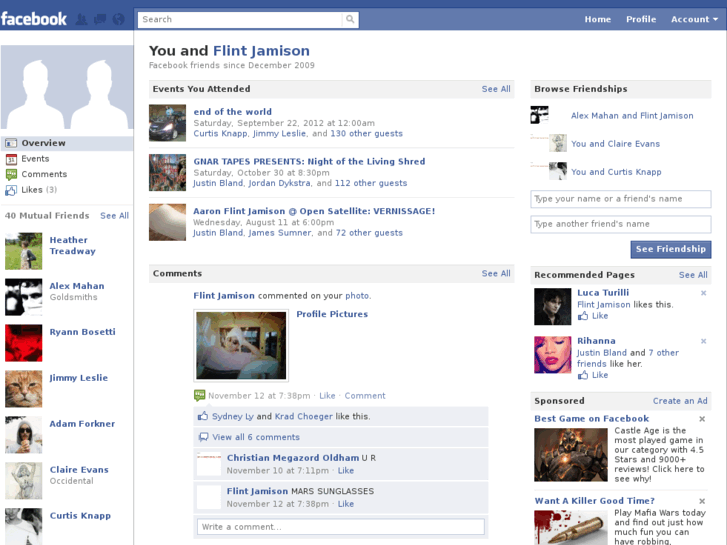Click the search magnifier button
Image resolution: width=727 pixels, height=545 pixels.
click(x=350, y=19)
